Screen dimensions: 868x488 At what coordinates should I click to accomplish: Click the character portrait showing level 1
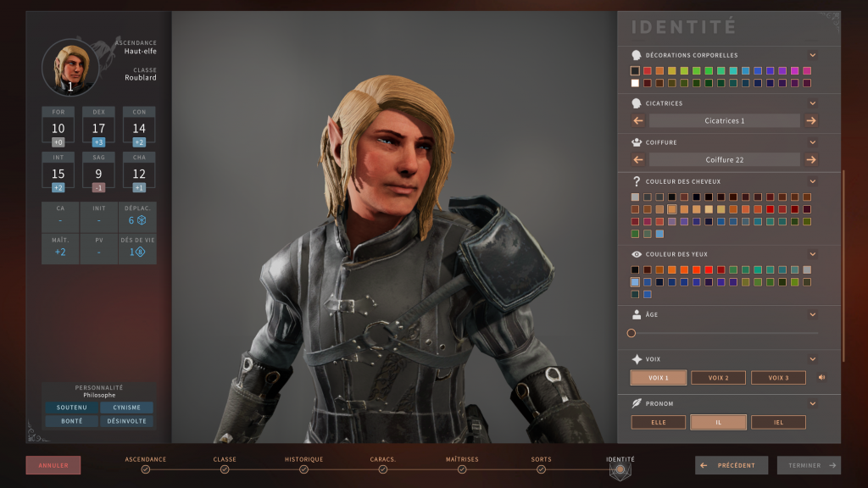(x=69, y=68)
